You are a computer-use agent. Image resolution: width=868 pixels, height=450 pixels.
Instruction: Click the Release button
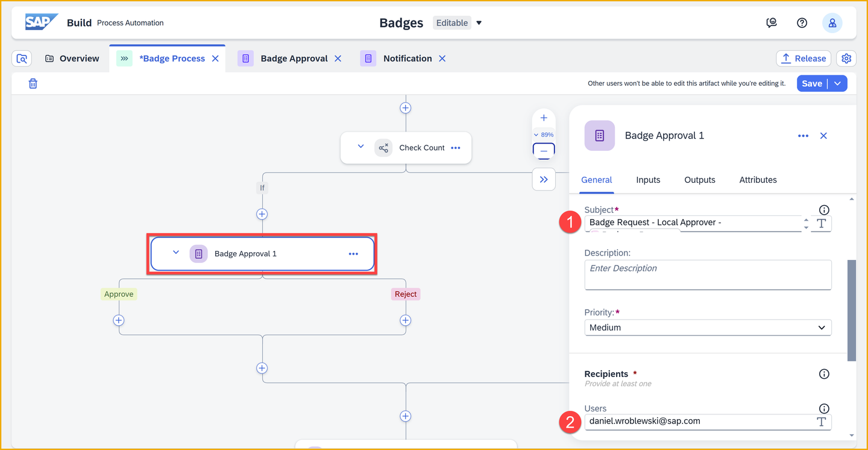(x=804, y=59)
